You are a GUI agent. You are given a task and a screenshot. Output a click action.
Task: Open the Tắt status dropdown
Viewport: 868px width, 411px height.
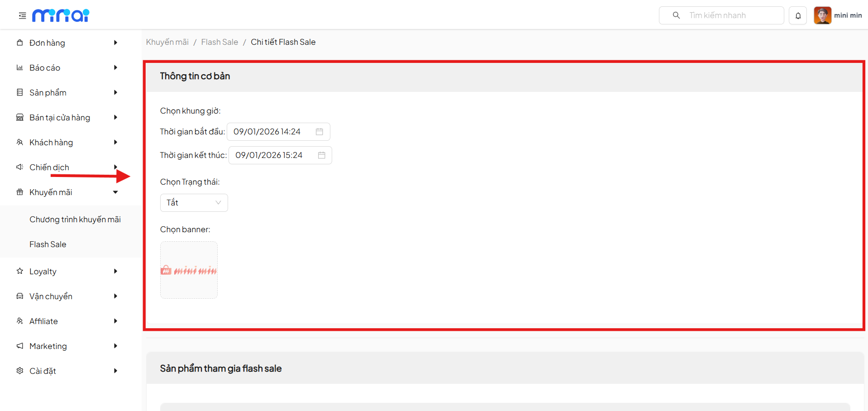point(194,203)
